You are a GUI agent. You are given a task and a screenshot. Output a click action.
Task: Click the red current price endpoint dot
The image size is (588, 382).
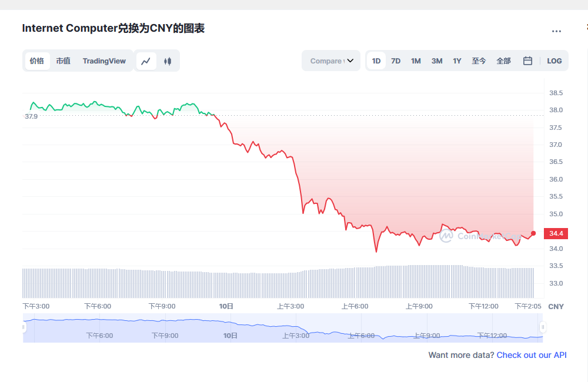pyautogui.click(x=533, y=233)
